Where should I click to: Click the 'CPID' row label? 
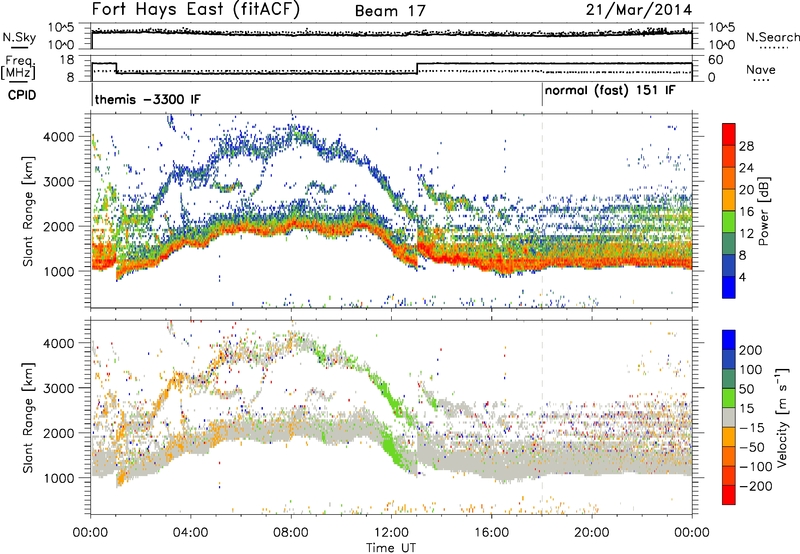click(22, 95)
